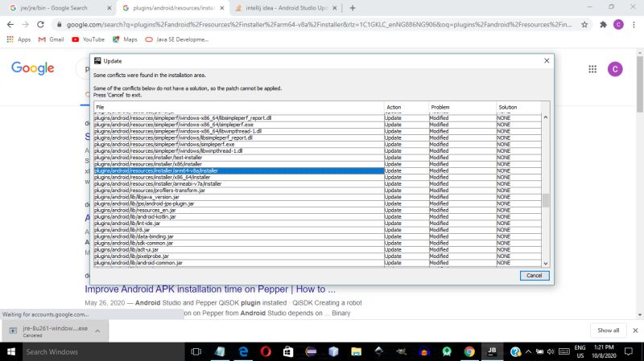The image size is (644, 361).
Task: Open Chrome three-dot menu
Action: 634,25
